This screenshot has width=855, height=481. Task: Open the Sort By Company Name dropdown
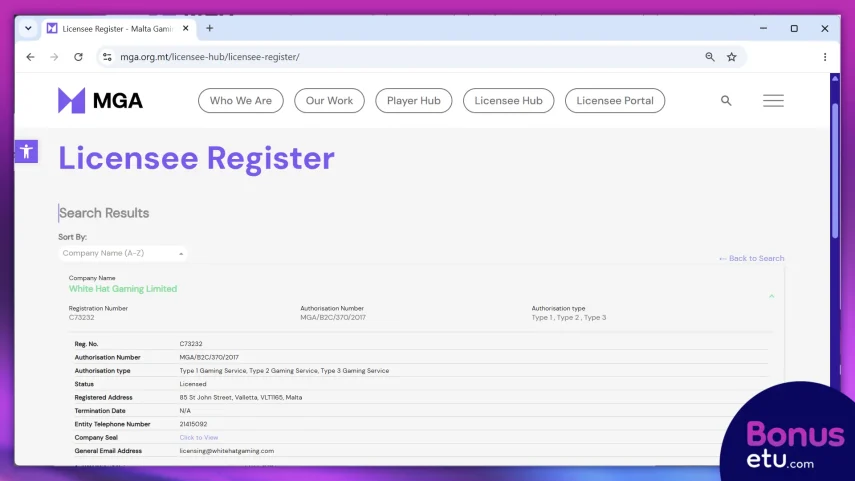(x=123, y=253)
